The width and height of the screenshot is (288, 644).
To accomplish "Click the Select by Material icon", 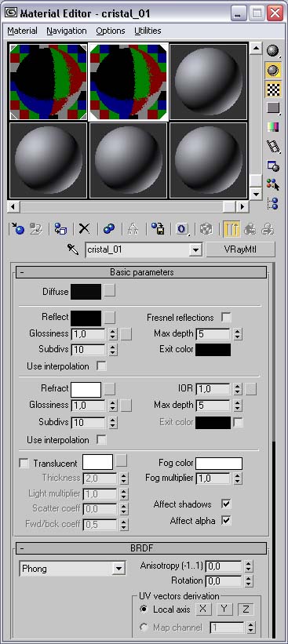I will point(273,184).
